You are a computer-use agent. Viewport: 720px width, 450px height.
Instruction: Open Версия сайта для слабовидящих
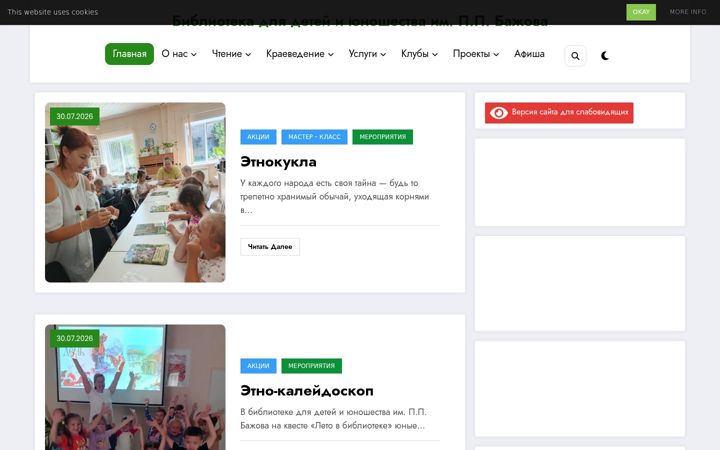pyautogui.click(x=559, y=112)
